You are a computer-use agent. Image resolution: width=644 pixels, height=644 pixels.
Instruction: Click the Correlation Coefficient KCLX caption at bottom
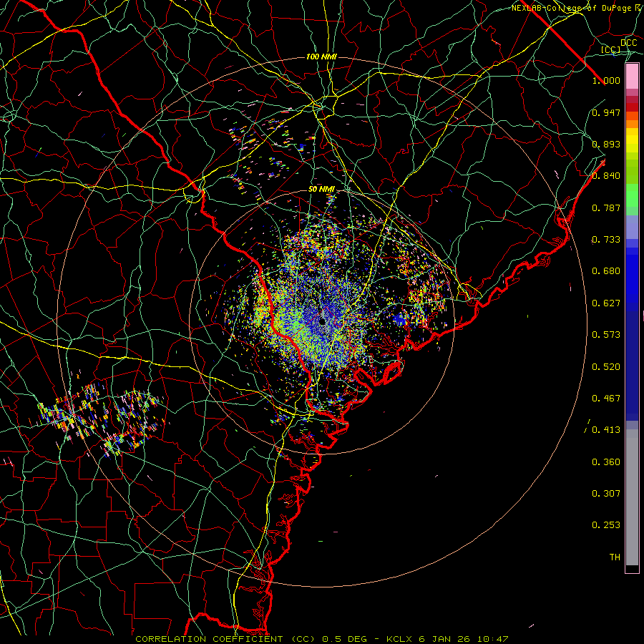tap(322, 639)
